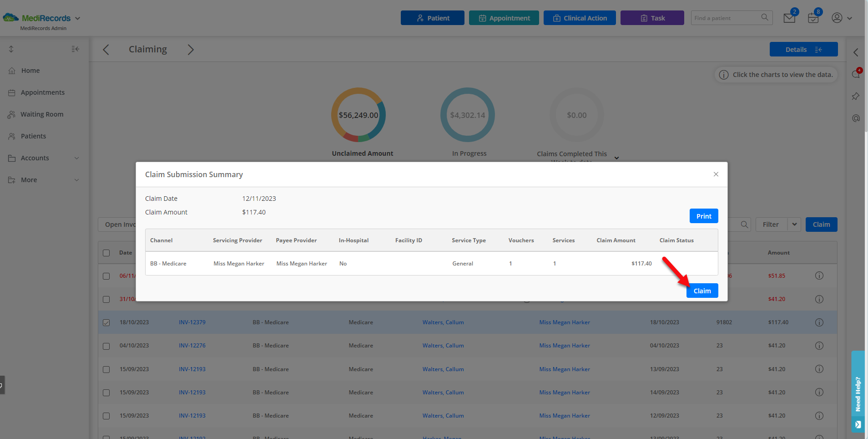868x439 pixels.
Task: Show info icon for $117.40 row
Action: coord(819,322)
